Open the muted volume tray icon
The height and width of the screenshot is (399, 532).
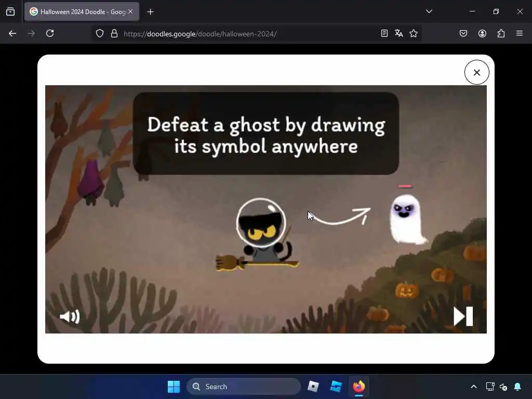click(x=503, y=387)
